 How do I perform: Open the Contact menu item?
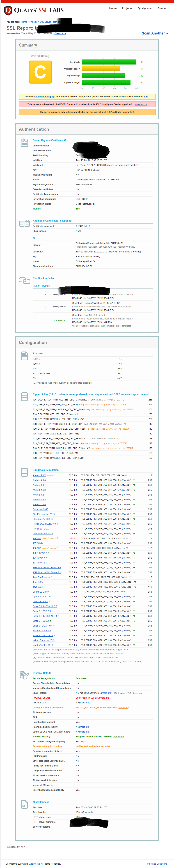162,8
